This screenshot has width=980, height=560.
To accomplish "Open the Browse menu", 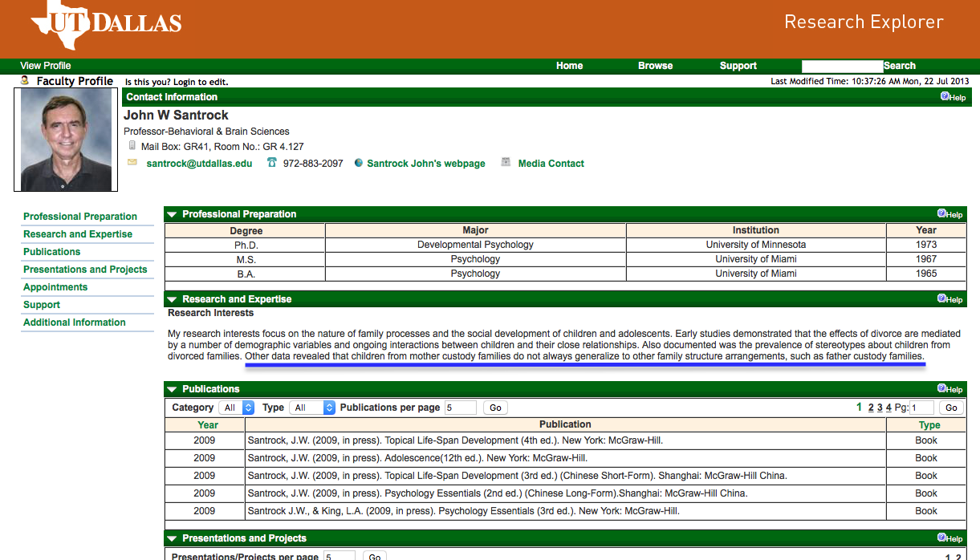I will click(x=655, y=66).
